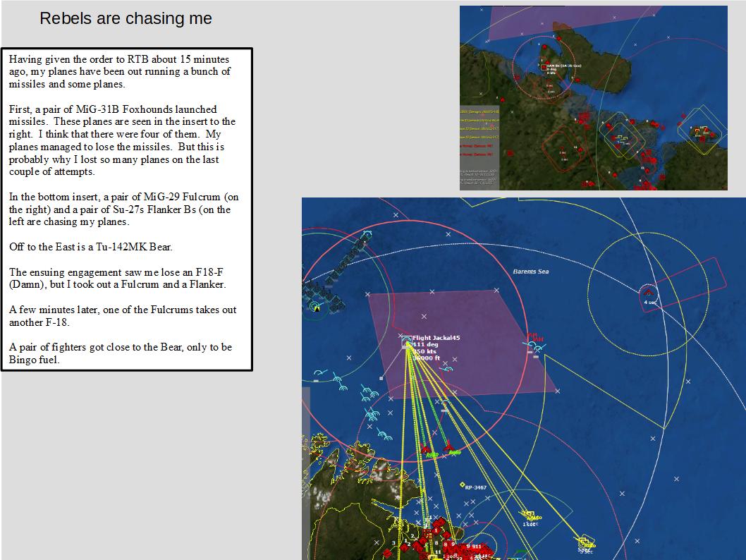This screenshot has height=560, width=746.
Task: Click the slide title Rebels are chasing me
Action: click(126, 18)
